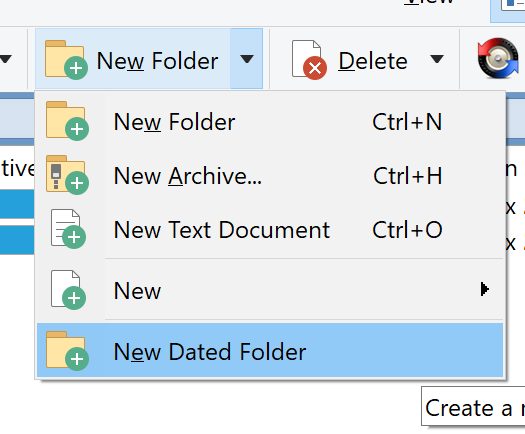Screen dimensions: 525x434
Task: Click the New Folder toolbar button
Action: tap(133, 59)
